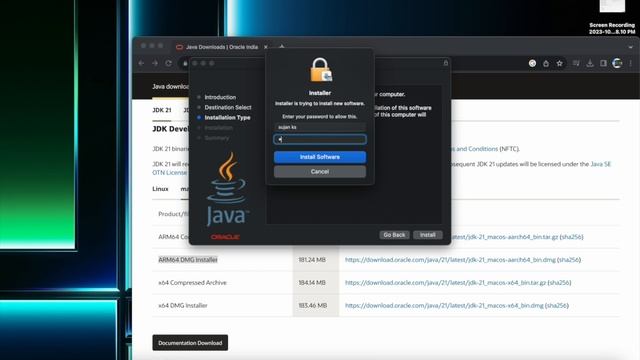Select Introduction step in installer sidebar
Viewport: 640px width, 360px height.
tap(220, 97)
